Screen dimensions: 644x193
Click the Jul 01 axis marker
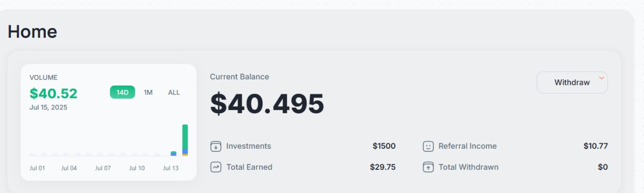pyautogui.click(x=37, y=168)
